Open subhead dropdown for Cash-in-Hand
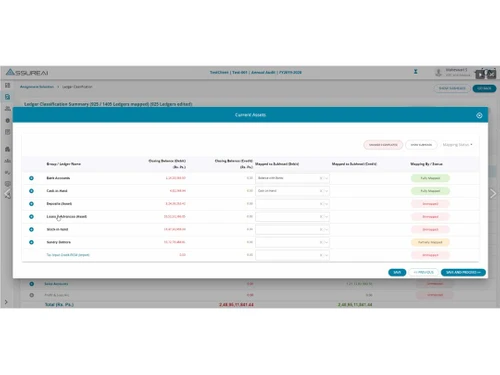The width and height of the screenshot is (500, 375). 327,191
